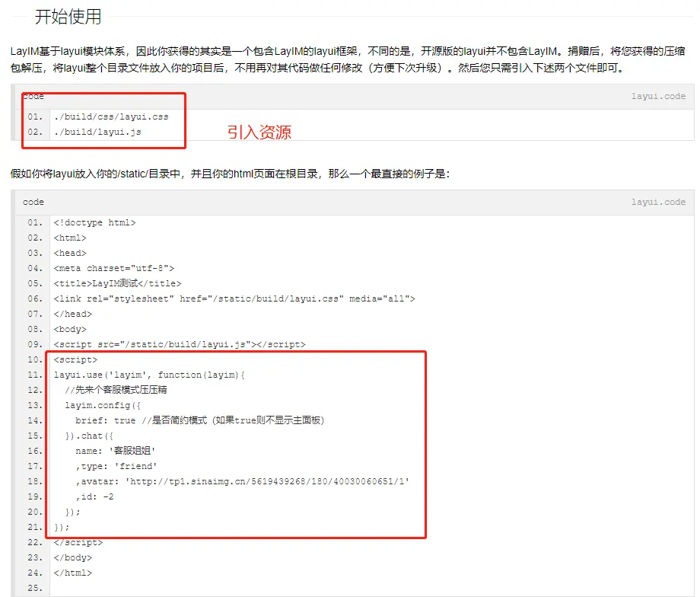The height and width of the screenshot is (597, 700).
Task: Click the '<!doctype html>' code line
Action: click(94, 222)
